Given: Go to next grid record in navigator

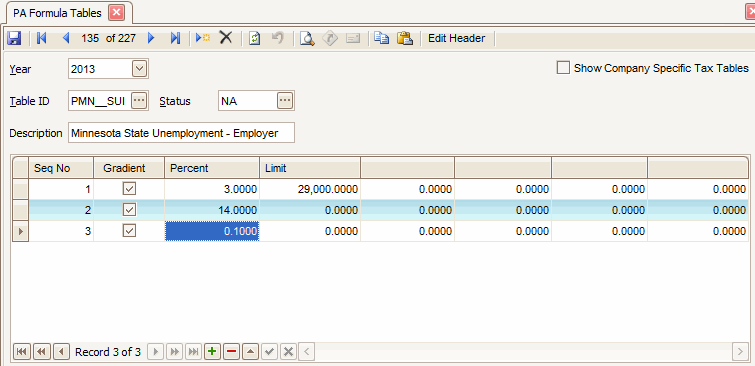Looking at the screenshot, I should tap(155, 352).
